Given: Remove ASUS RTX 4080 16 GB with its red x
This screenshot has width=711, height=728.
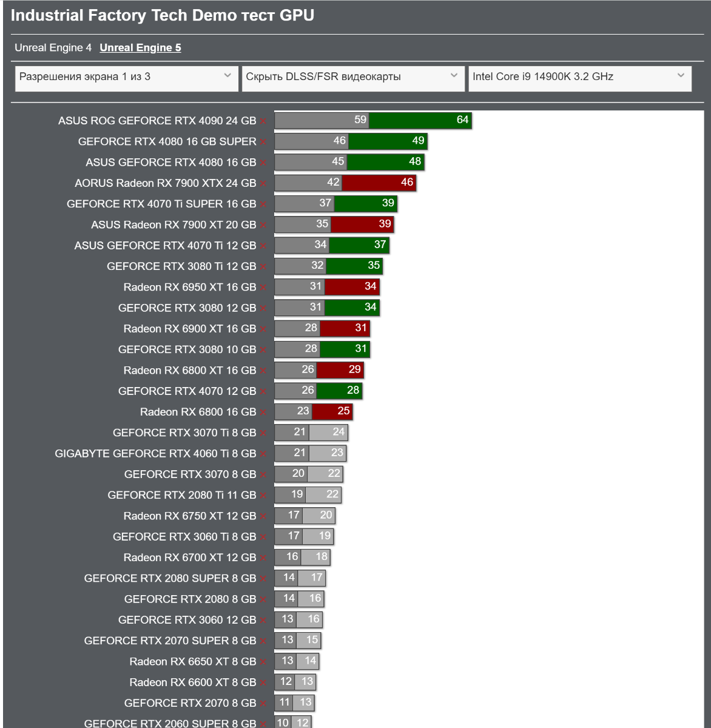Looking at the screenshot, I should [x=264, y=163].
